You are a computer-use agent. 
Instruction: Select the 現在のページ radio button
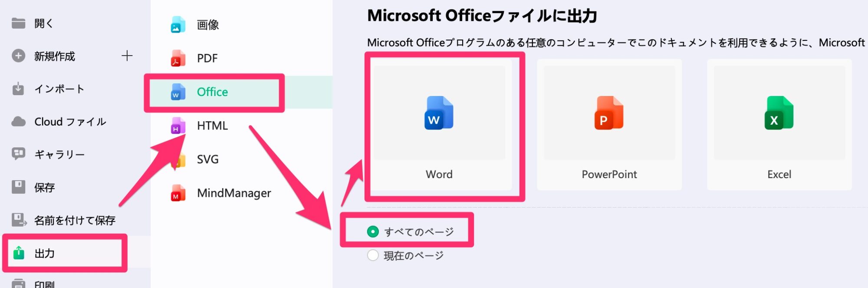pyautogui.click(x=373, y=255)
